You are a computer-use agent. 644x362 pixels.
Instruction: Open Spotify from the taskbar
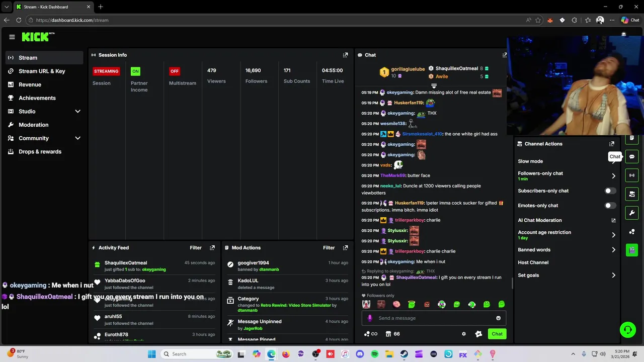pos(375,354)
